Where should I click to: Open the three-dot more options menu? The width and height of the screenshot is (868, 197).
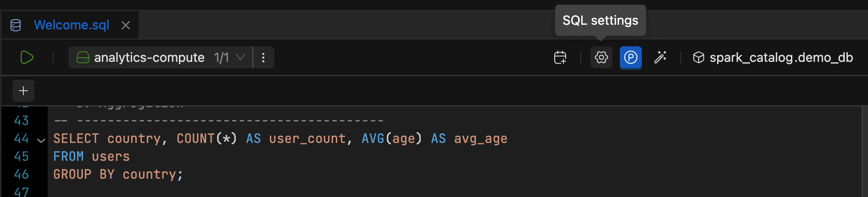pyautogui.click(x=263, y=58)
